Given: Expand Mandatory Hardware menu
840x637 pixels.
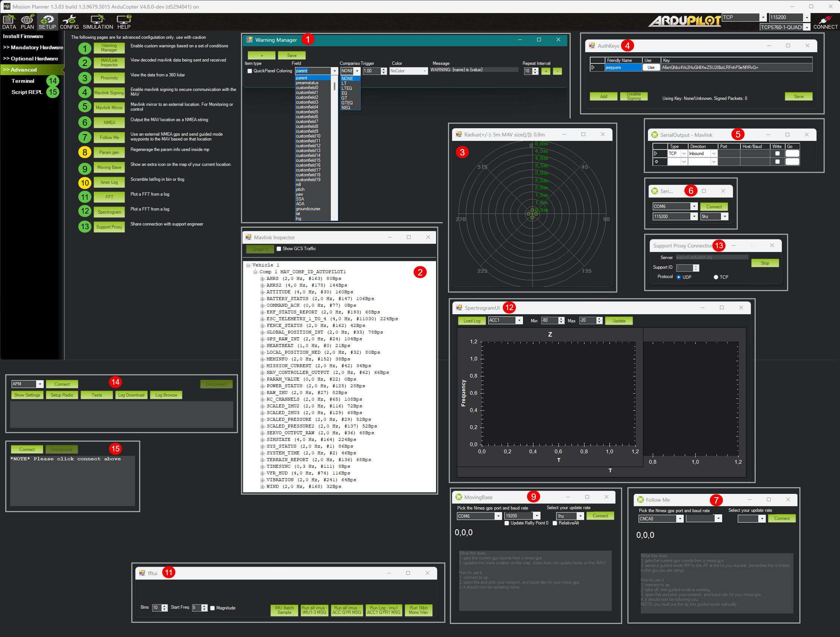Looking at the screenshot, I should (33, 47).
